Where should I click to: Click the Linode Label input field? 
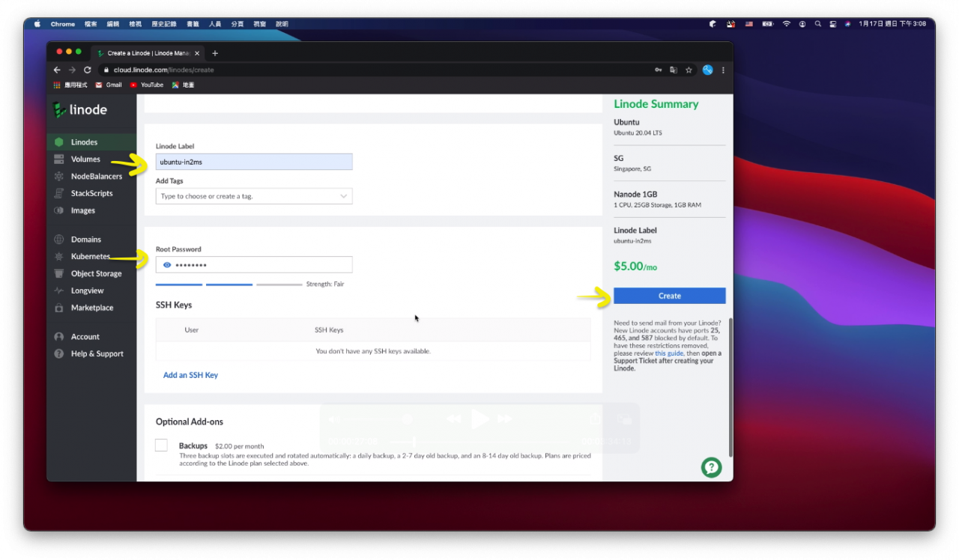pyautogui.click(x=254, y=162)
